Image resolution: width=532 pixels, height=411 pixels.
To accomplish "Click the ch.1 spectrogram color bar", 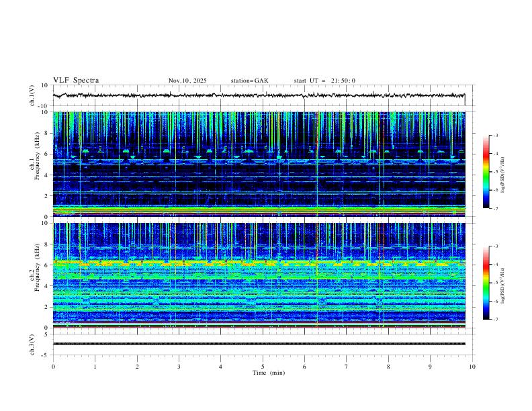I will tap(486, 172).
